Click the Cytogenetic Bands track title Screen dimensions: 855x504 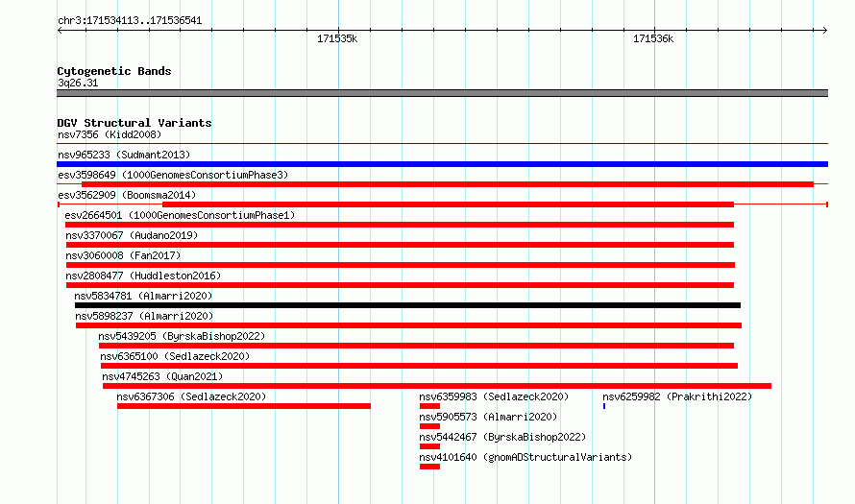[114, 71]
